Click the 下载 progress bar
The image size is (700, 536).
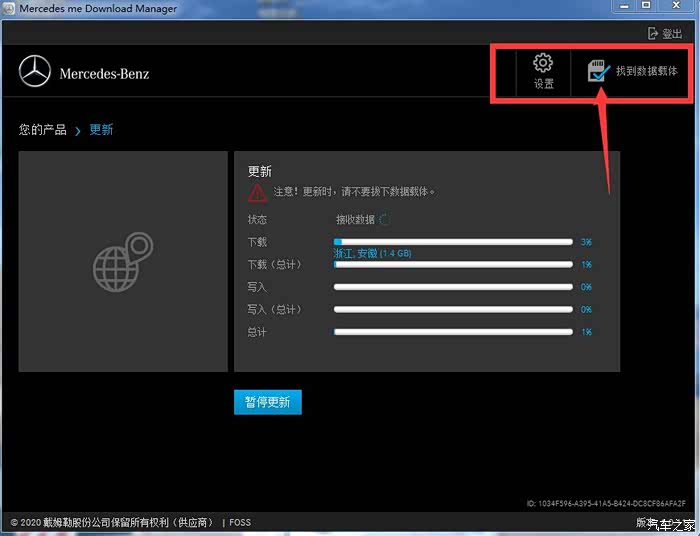coord(453,242)
